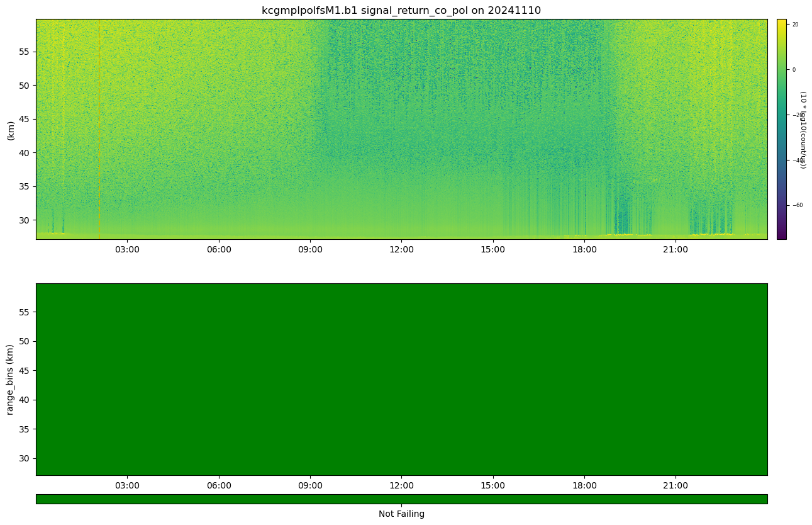Screen dimensions: 812x525
Task: Click the 15:00 time tick under the bottom plot
Action: 493,485
